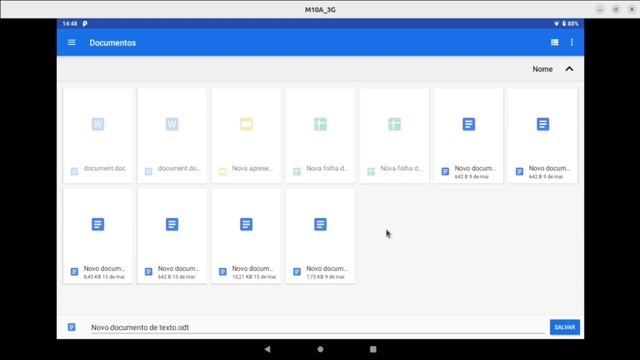Viewport: 640px width, 360px height.
Task: Click the 14:48 clock in status bar
Action: coord(70,24)
